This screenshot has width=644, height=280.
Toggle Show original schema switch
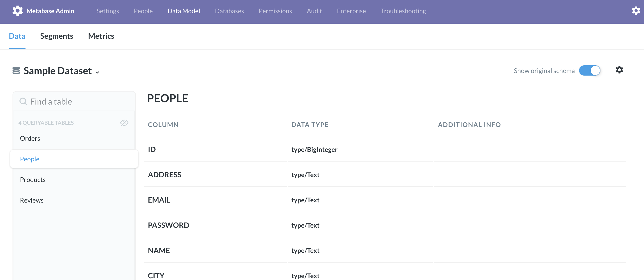tap(589, 71)
